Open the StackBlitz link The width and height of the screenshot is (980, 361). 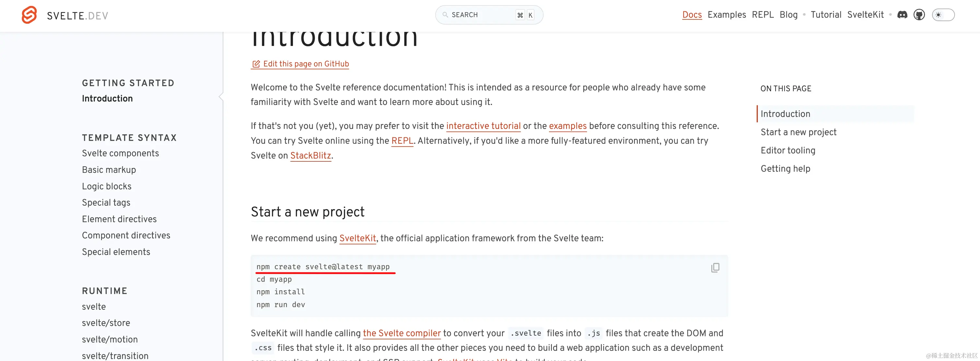point(310,156)
